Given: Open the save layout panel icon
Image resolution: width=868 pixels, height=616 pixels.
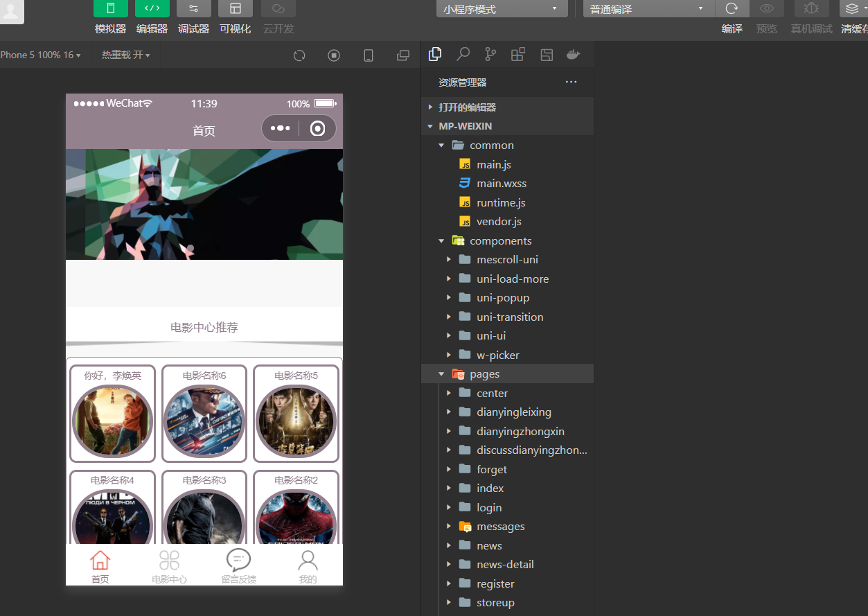Looking at the screenshot, I should click(x=547, y=55).
